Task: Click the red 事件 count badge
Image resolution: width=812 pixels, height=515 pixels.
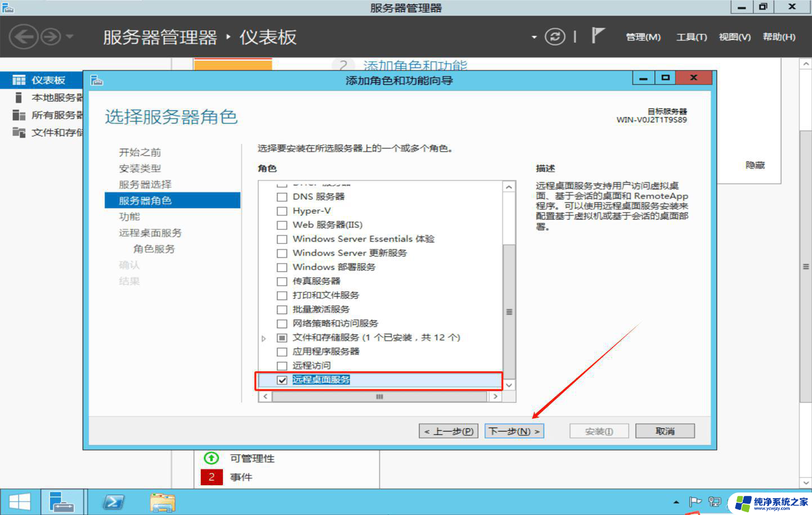Action: pyautogui.click(x=212, y=477)
